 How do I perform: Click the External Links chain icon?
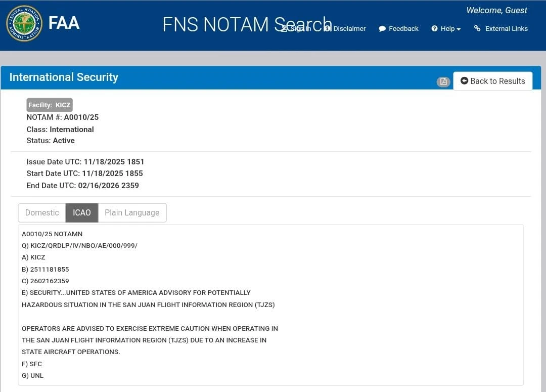click(477, 28)
